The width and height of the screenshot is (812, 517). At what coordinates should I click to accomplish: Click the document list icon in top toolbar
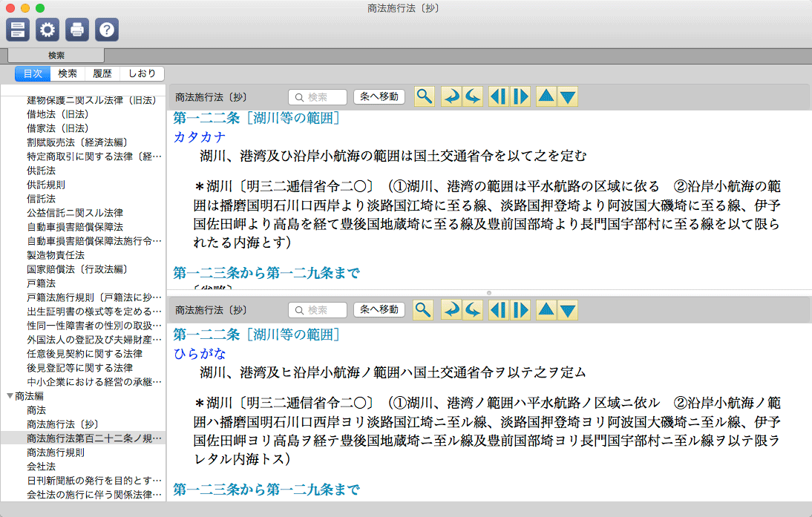coord(18,30)
